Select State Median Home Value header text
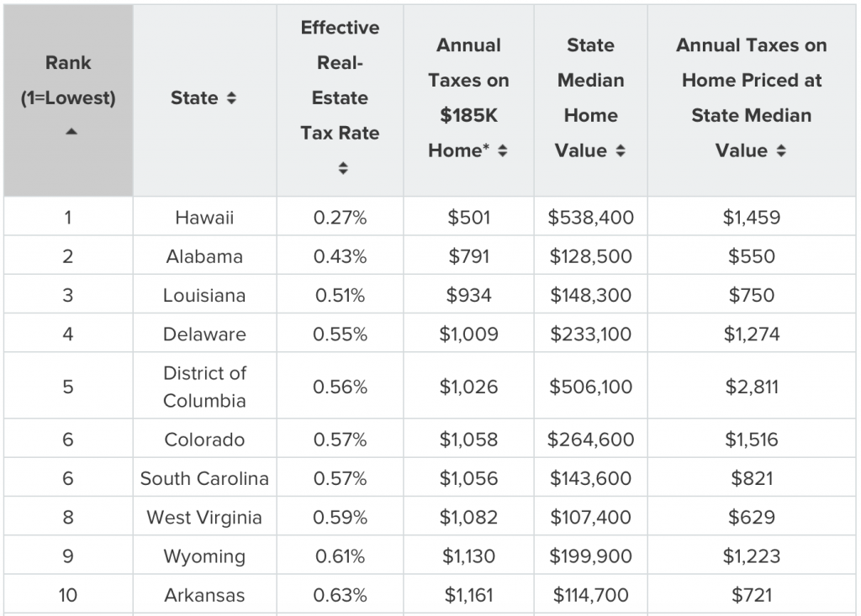This screenshot has width=861, height=616. coord(590,97)
